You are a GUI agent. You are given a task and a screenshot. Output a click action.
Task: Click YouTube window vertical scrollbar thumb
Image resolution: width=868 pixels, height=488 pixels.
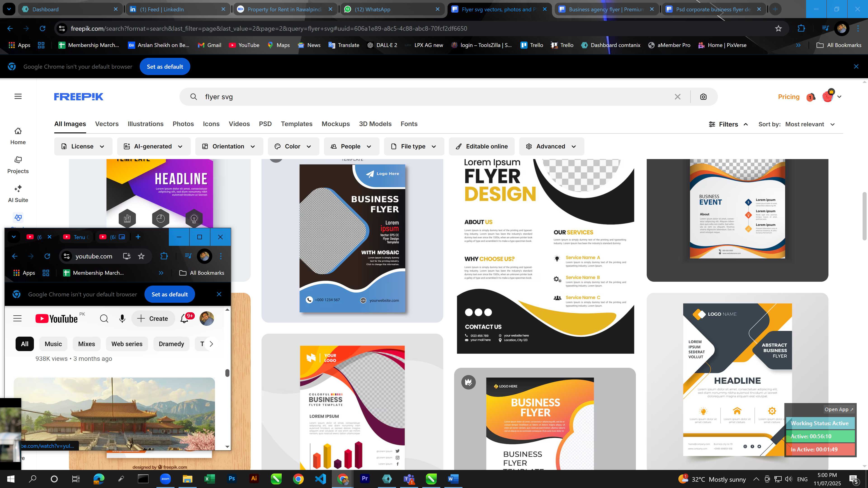point(227,373)
